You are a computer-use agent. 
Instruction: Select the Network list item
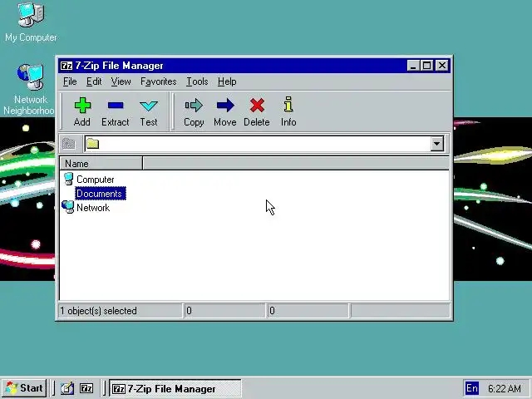pos(86,207)
